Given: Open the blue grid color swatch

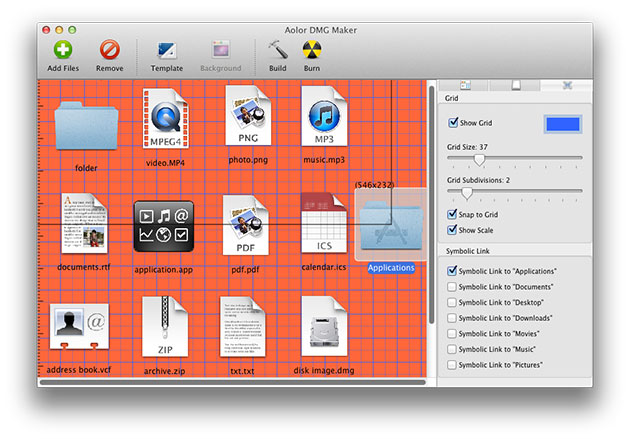Looking at the screenshot, I should point(562,124).
